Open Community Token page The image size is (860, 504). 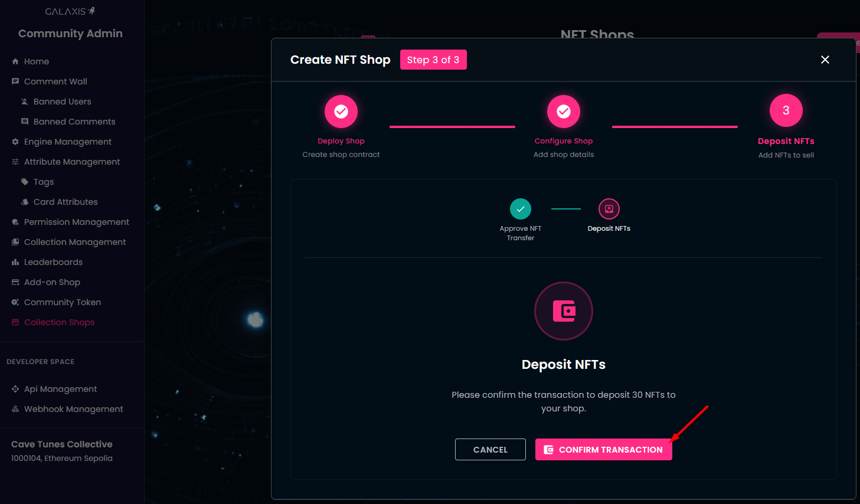(62, 302)
